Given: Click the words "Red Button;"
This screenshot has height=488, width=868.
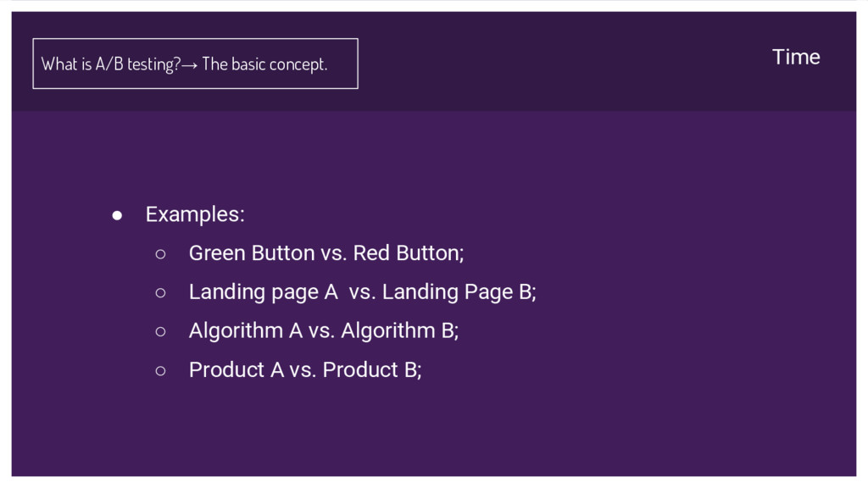Looking at the screenshot, I should [409, 253].
